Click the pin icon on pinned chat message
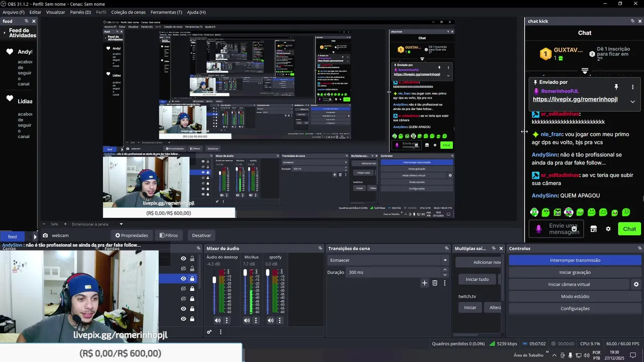This screenshot has width=644, height=362. (616, 87)
